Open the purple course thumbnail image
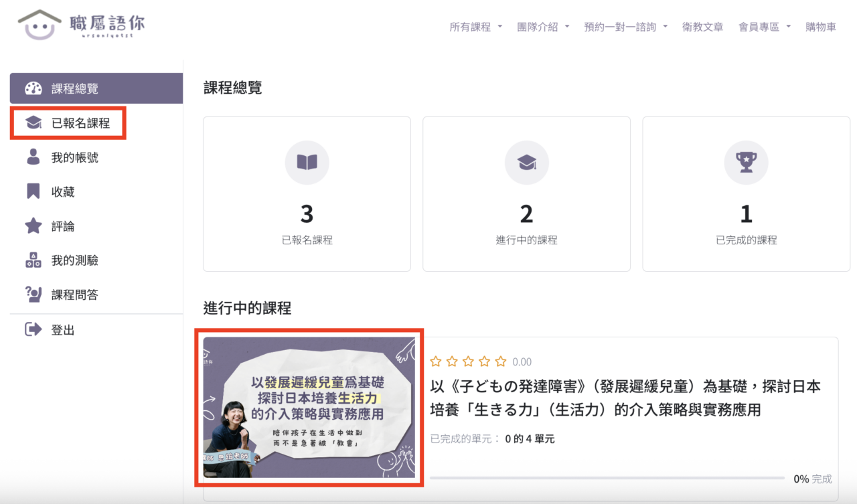857x504 pixels. coord(309,407)
